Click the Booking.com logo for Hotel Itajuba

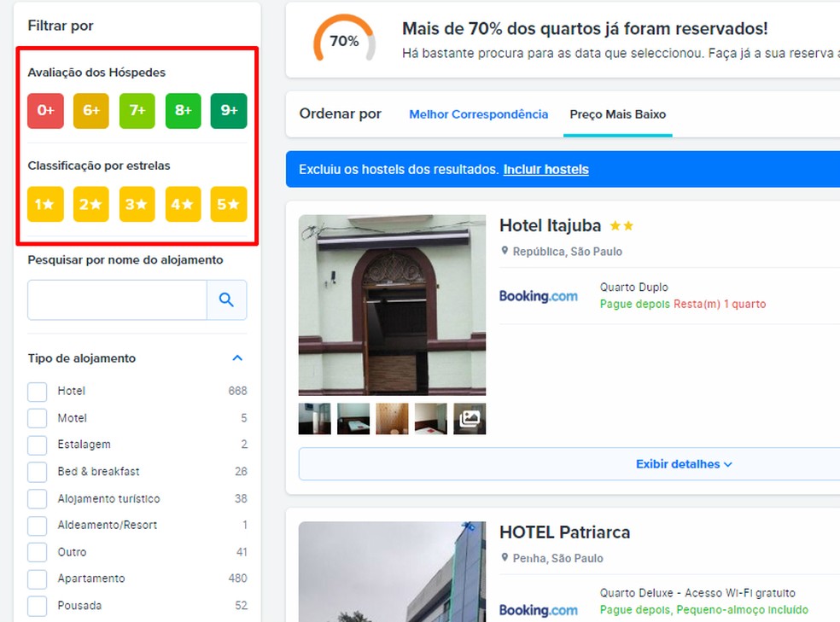pos(539,296)
